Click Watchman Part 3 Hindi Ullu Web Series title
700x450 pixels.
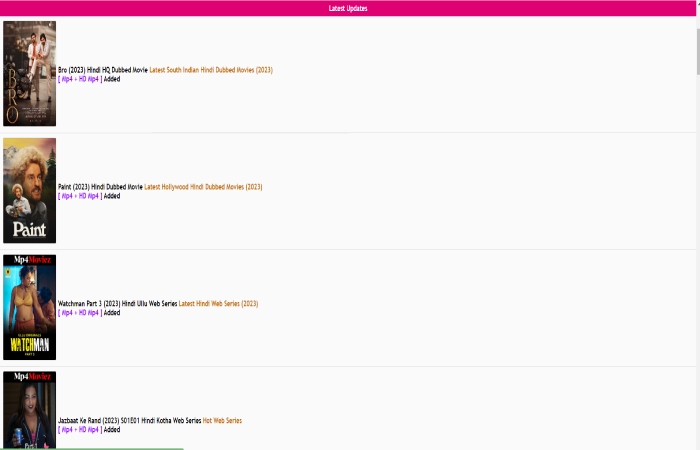pos(117,304)
